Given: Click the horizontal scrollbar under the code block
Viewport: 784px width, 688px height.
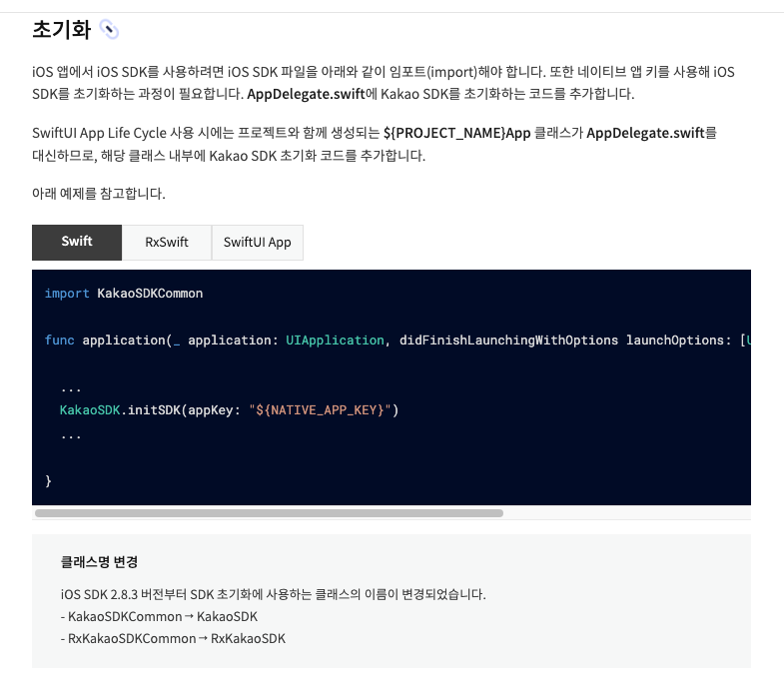Looking at the screenshot, I should (269, 513).
